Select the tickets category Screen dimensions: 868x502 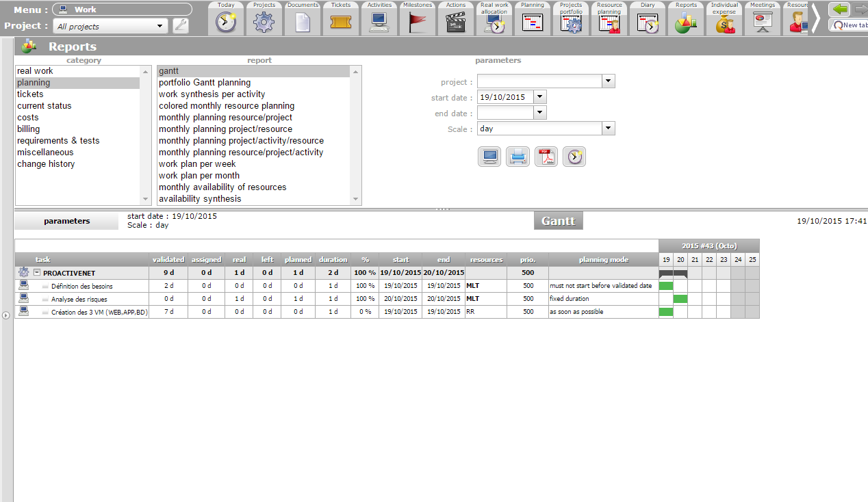pos(77,94)
